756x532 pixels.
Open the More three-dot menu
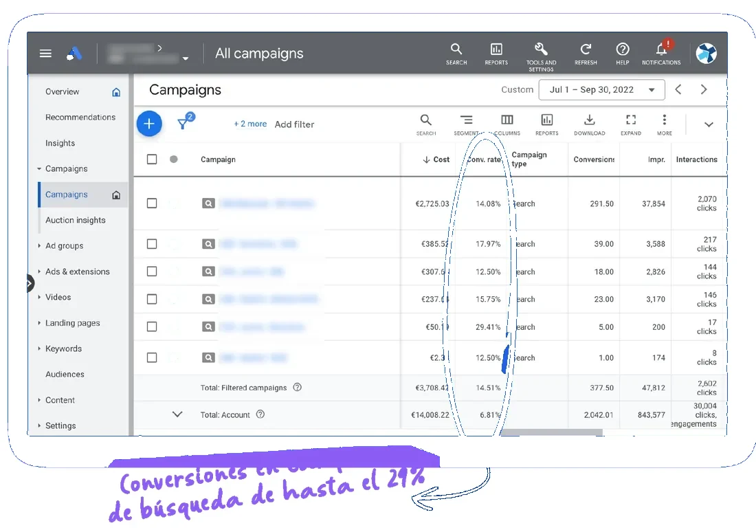(x=665, y=125)
